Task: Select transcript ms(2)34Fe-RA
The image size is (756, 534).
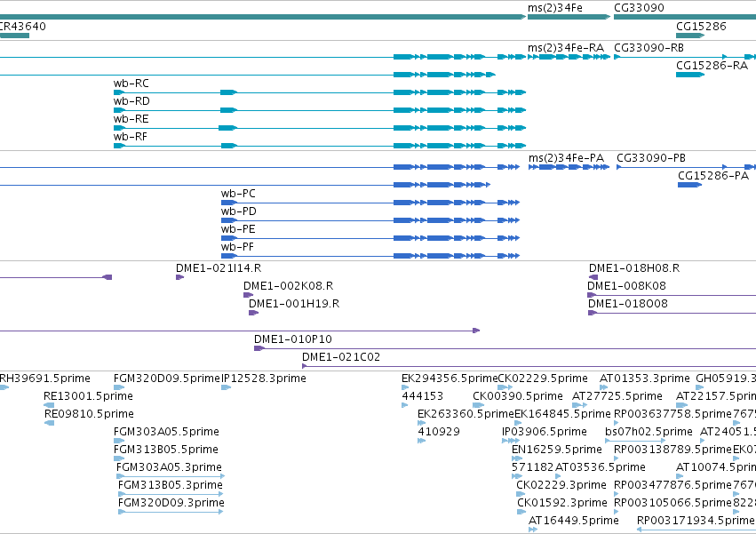Action: tap(566, 48)
